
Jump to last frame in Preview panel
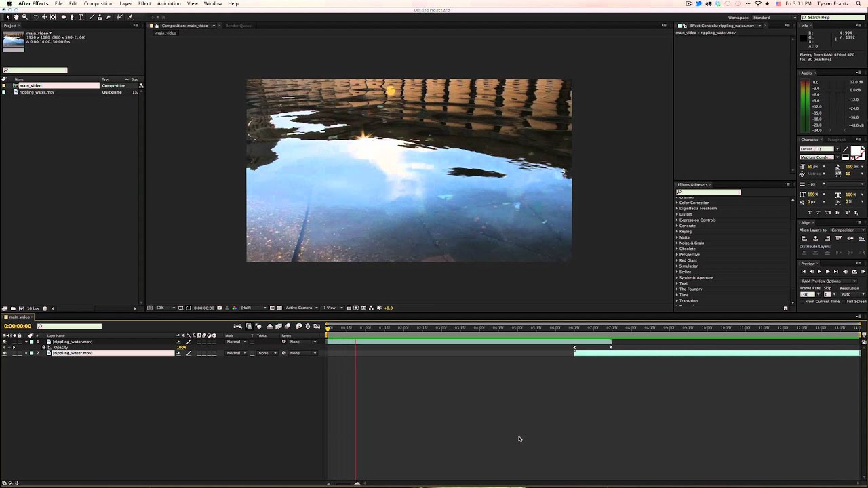point(835,272)
